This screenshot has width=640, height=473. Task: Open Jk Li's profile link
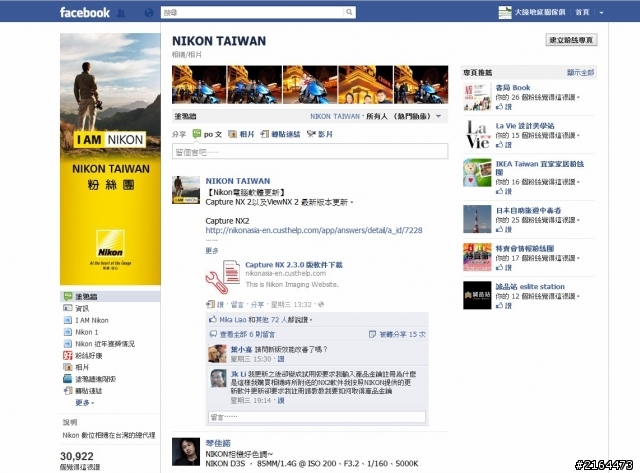pos(238,373)
